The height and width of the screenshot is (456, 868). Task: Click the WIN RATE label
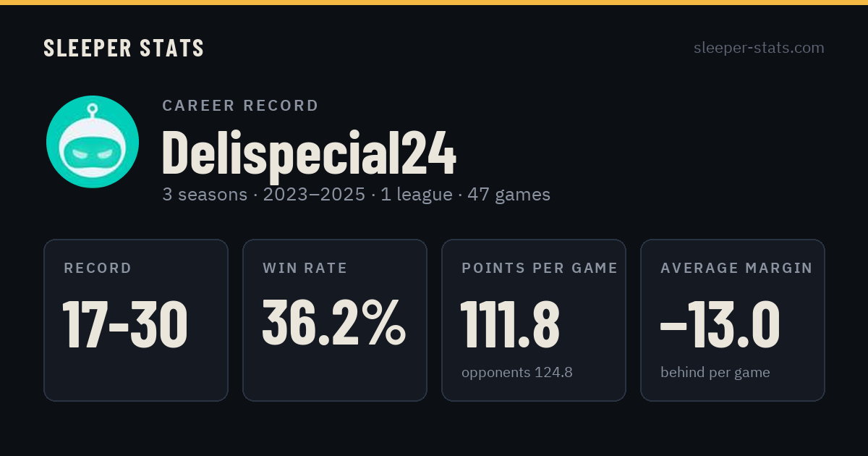coord(305,269)
